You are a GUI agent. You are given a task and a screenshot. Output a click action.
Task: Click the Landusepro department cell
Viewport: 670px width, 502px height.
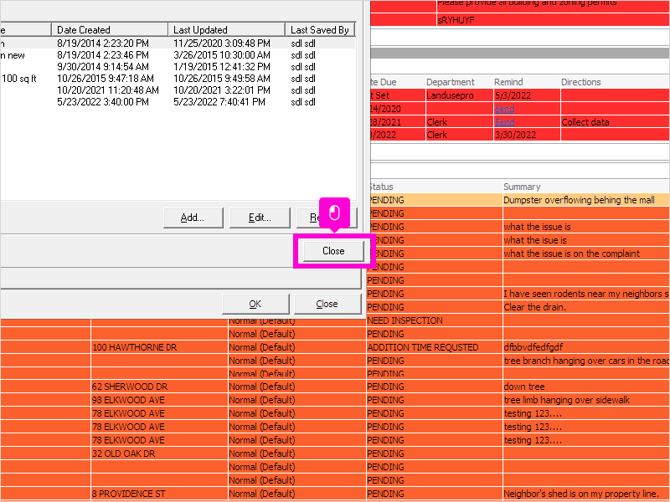(x=459, y=96)
